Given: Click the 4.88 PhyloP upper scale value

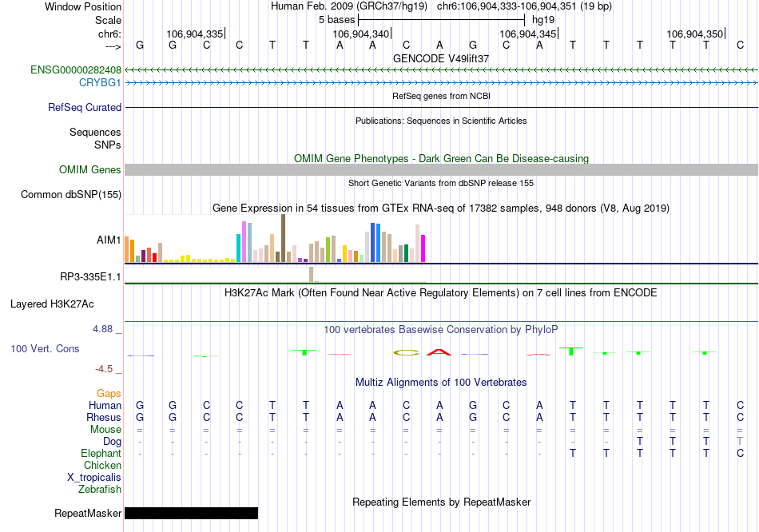Looking at the screenshot, I should click(102, 329).
